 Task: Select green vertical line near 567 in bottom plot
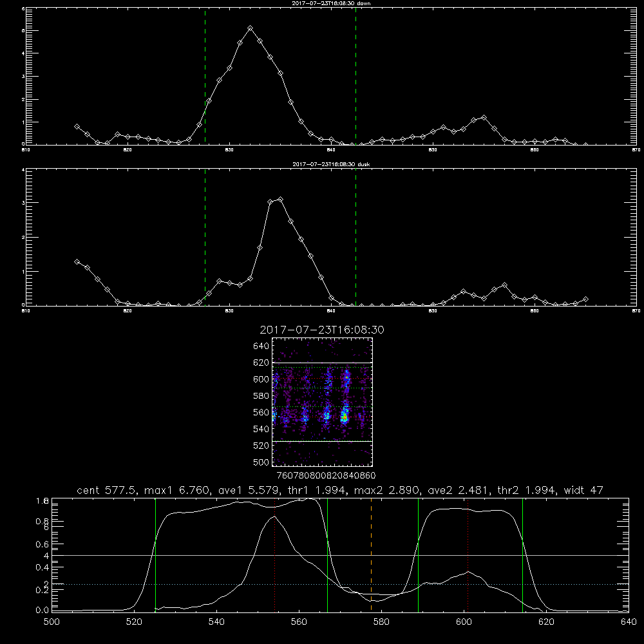pos(327,555)
